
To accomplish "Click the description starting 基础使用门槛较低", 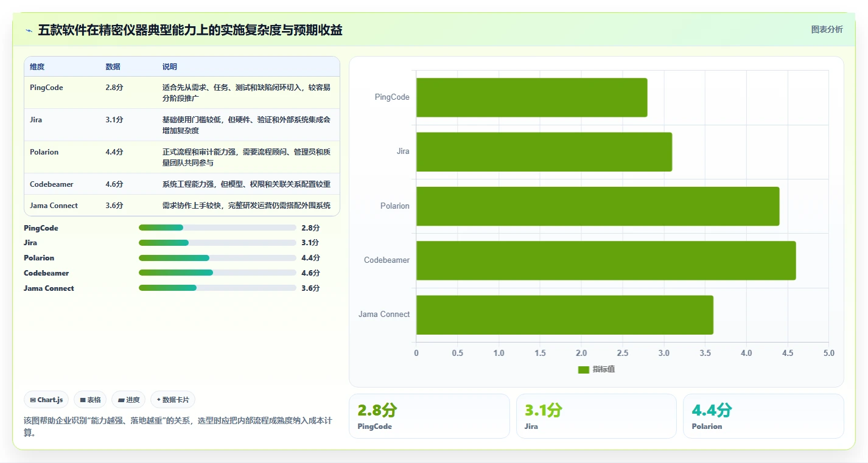I will [247, 125].
